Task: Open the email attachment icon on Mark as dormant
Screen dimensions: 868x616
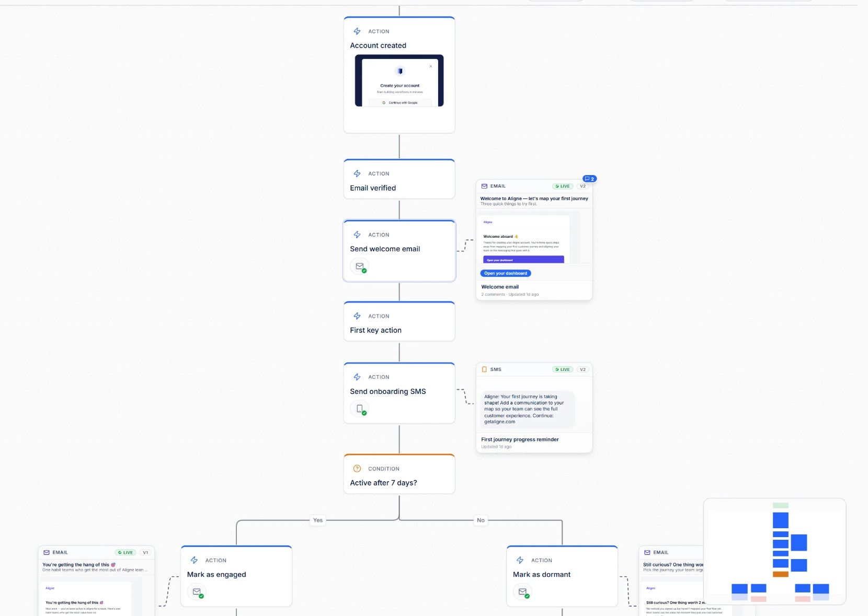Action: 523,592
